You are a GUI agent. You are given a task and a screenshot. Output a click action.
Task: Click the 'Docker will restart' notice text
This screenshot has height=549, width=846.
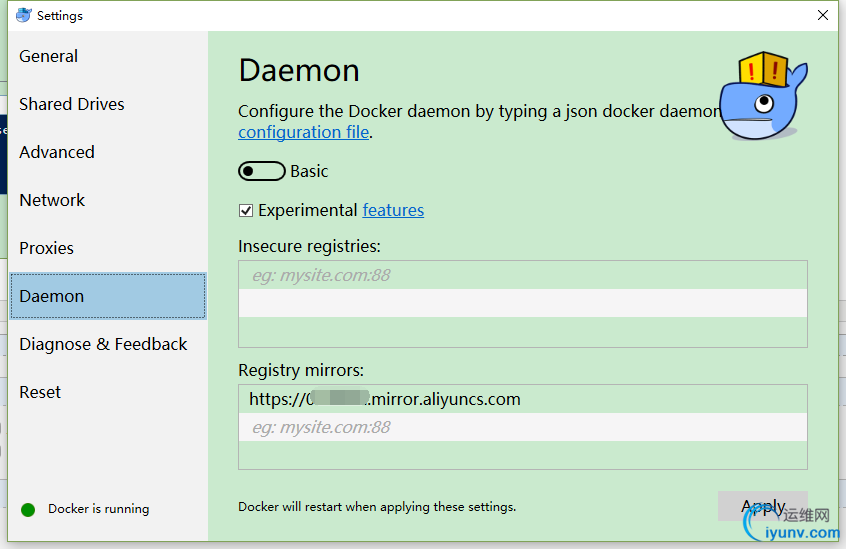click(377, 507)
